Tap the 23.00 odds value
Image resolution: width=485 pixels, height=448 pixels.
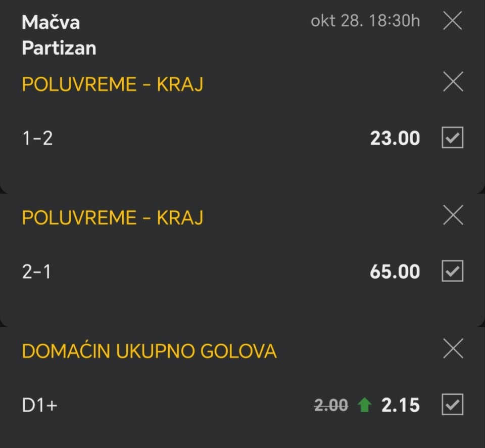(395, 138)
